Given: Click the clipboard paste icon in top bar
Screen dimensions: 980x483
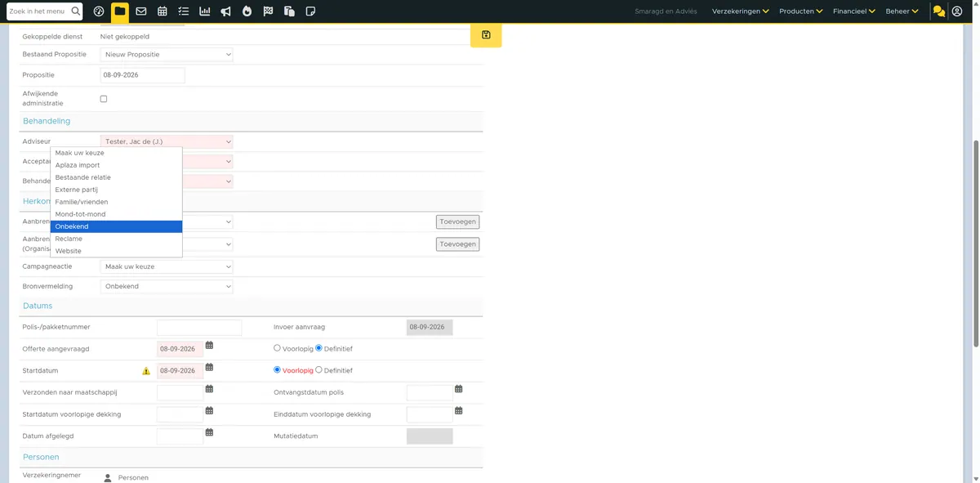Looking at the screenshot, I should 290,11.
